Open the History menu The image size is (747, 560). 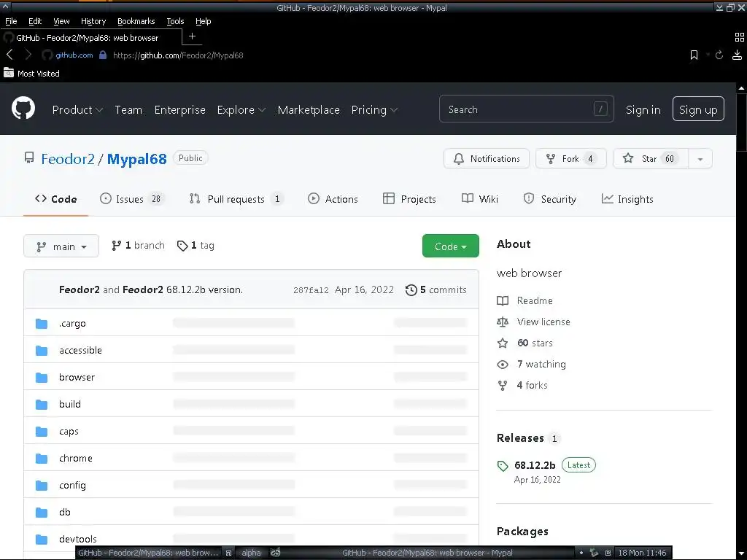tap(93, 21)
